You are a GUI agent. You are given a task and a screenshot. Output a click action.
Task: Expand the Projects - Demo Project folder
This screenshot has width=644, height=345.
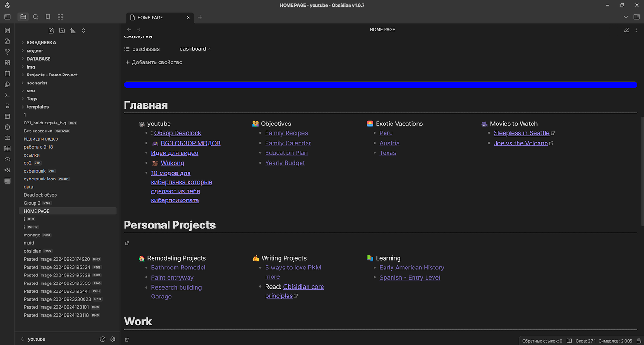pyautogui.click(x=51, y=75)
